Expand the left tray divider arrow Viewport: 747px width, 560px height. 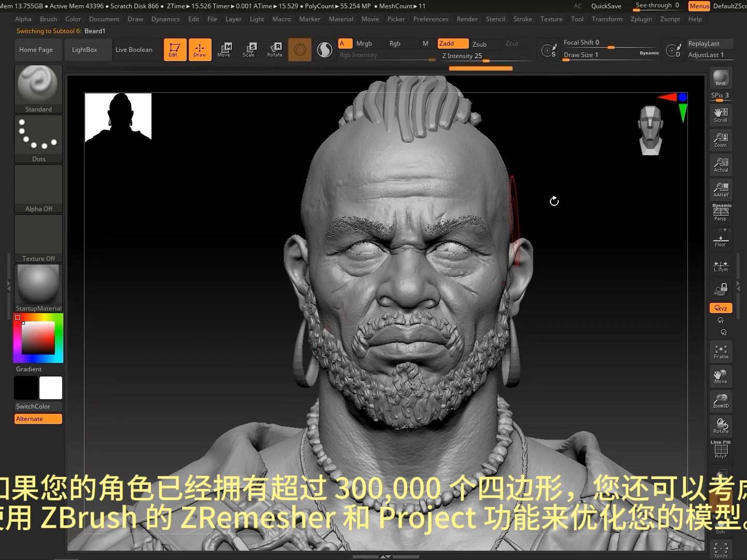[8, 285]
